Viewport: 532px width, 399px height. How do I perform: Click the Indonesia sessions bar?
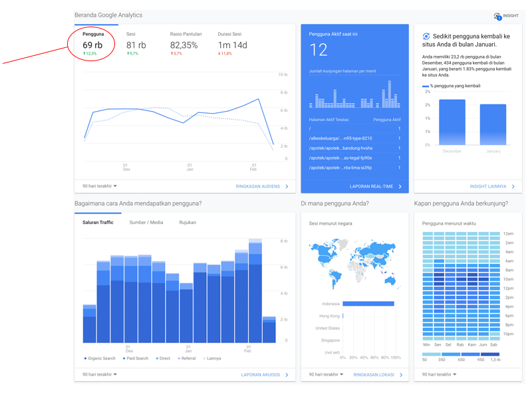(368, 304)
